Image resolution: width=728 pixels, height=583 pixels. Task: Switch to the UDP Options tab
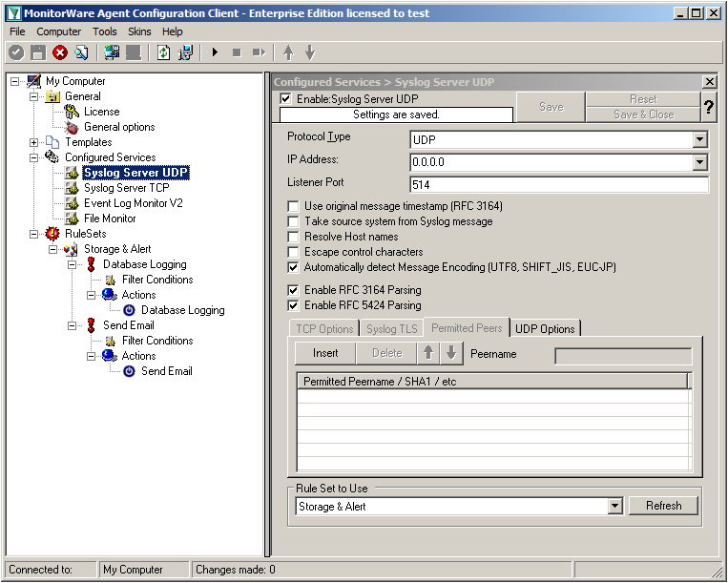pos(545,328)
